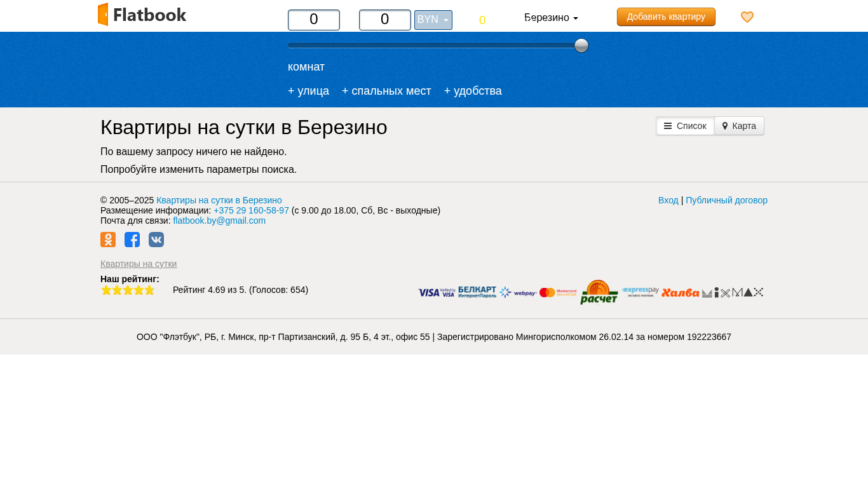Click the price slider handle
The image size is (868, 488).
[x=581, y=46]
